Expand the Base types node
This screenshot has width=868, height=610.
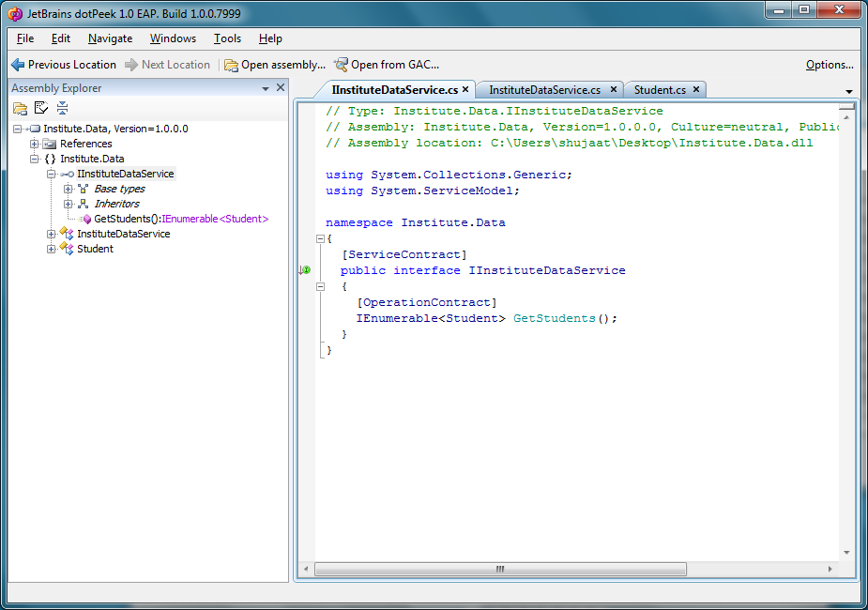point(67,189)
